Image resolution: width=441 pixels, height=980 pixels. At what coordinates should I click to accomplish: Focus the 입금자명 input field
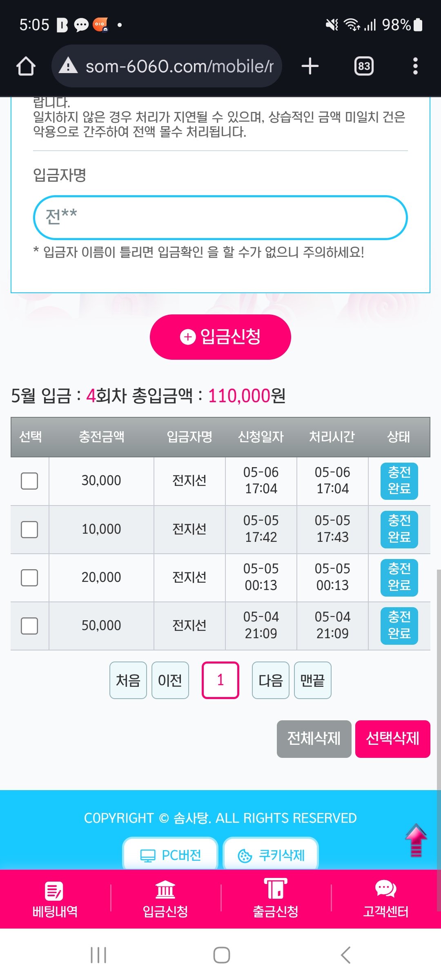click(220, 218)
